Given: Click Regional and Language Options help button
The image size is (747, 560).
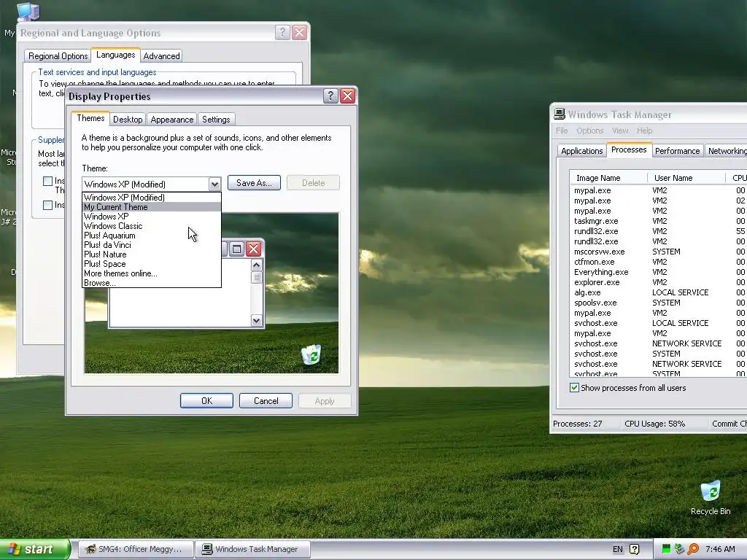Looking at the screenshot, I should 282,32.
